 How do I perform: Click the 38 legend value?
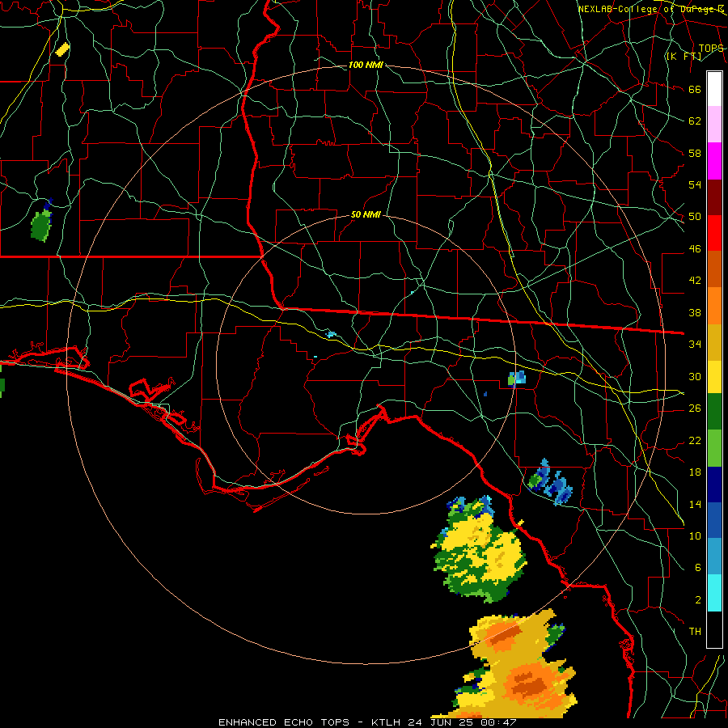click(x=695, y=312)
